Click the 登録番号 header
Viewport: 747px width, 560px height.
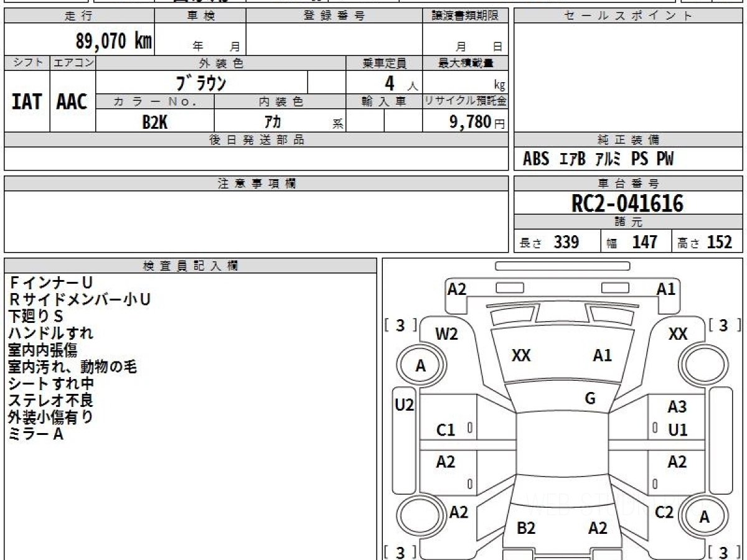(x=334, y=16)
